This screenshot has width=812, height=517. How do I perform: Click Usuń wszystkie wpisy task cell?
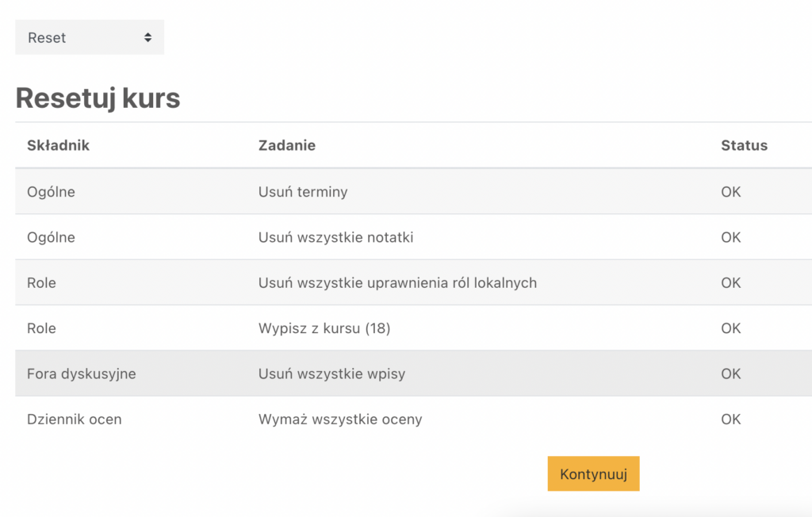(331, 374)
